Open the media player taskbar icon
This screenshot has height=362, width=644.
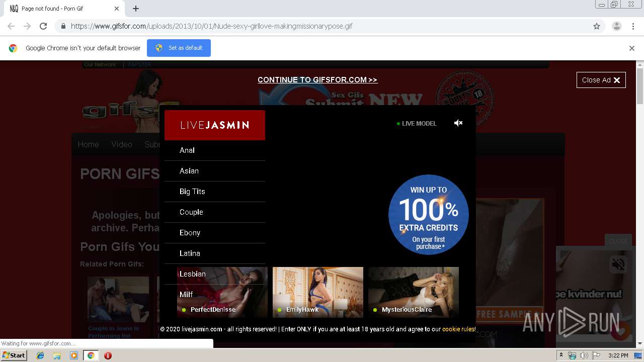tap(74, 355)
